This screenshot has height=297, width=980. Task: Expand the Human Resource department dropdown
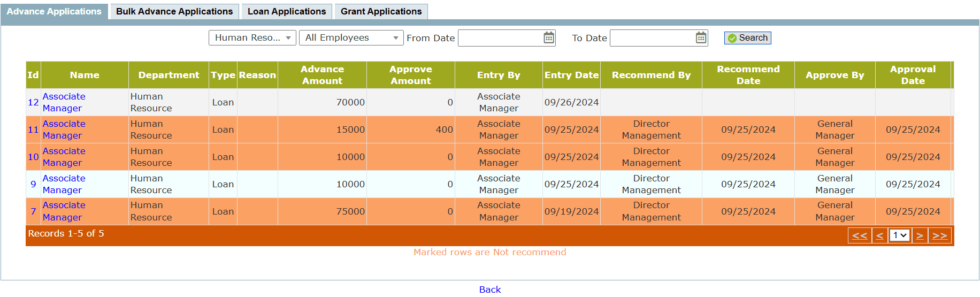252,37
